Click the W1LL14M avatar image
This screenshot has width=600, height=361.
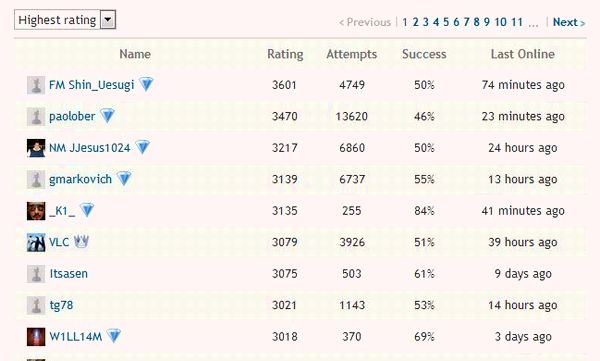(36, 336)
